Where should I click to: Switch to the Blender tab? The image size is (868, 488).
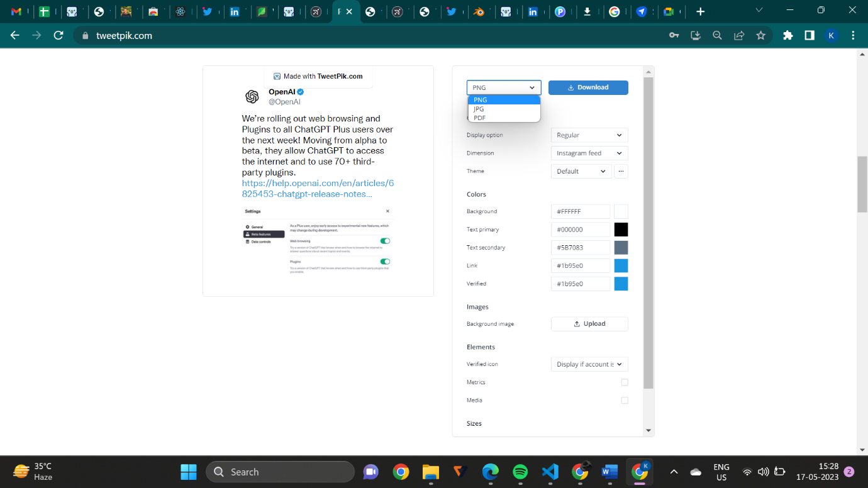pyautogui.click(x=479, y=11)
